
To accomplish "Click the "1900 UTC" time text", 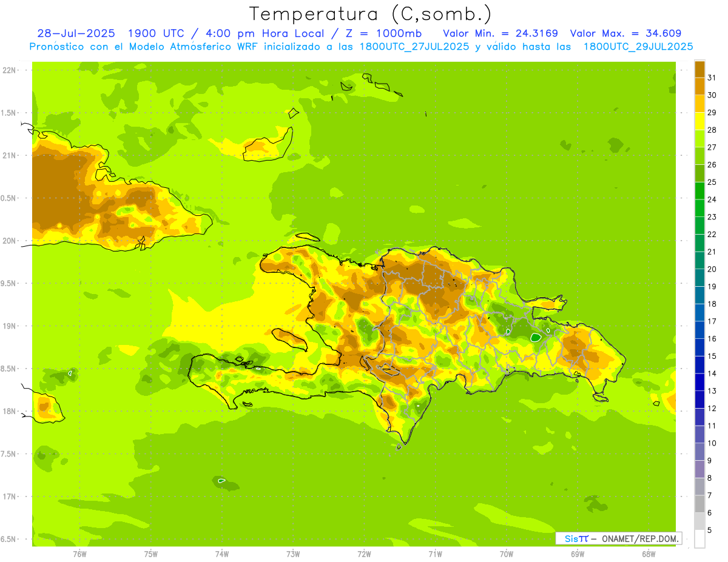I will (x=157, y=33).
